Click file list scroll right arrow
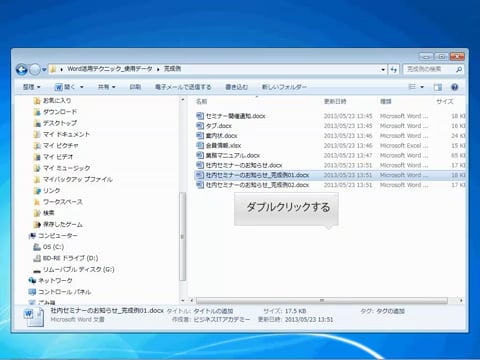This screenshot has width=480, height=360. (x=461, y=301)
